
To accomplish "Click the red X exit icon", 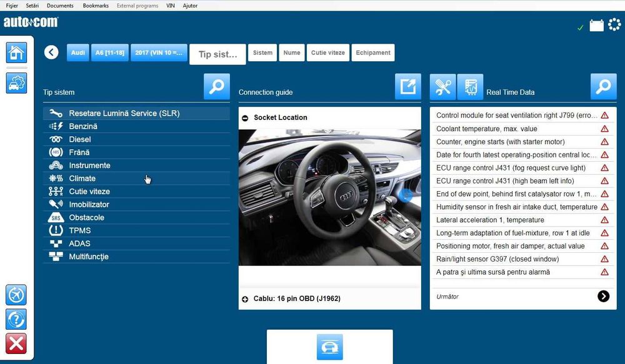I will (16, 343).
